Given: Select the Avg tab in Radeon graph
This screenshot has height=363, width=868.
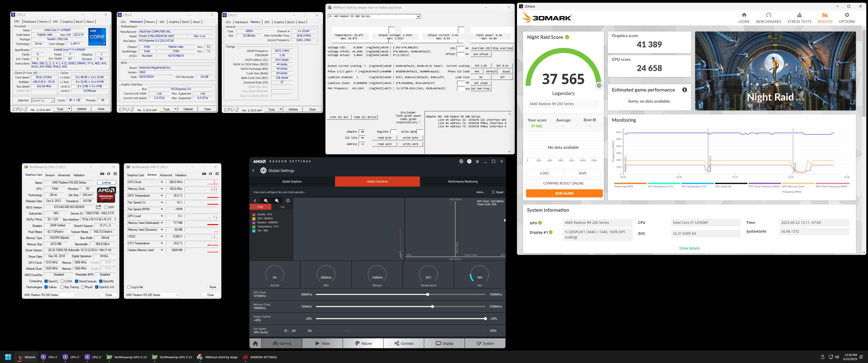Looking at the screenshot, I should [x=282, y=207].
